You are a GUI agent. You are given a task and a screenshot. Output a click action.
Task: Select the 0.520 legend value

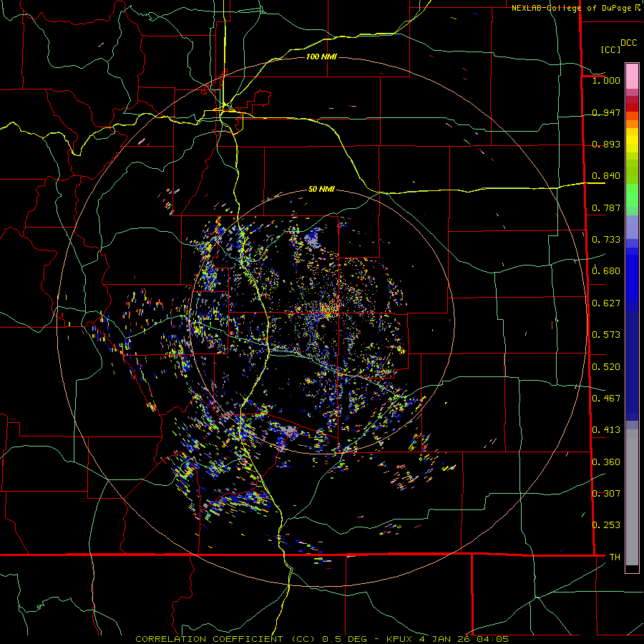tap(606, 367)
